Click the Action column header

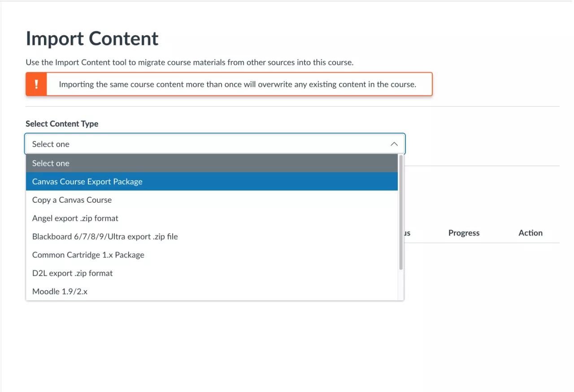(531, 233)
